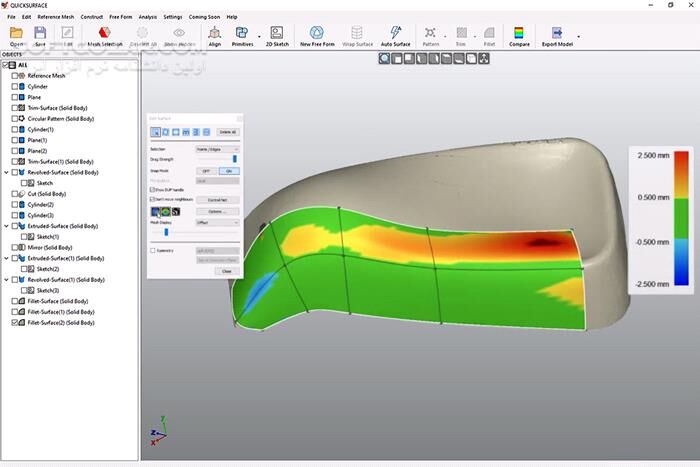
Task: Uncheck the Fillet-Surface(2) (Solid Body) checkbox
Action: 16,323
